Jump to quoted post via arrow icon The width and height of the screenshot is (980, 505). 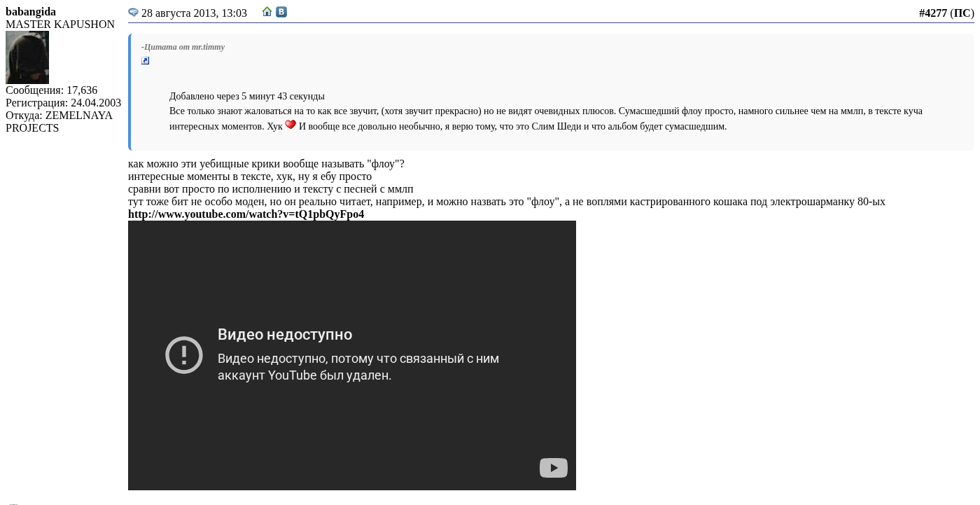146,61
